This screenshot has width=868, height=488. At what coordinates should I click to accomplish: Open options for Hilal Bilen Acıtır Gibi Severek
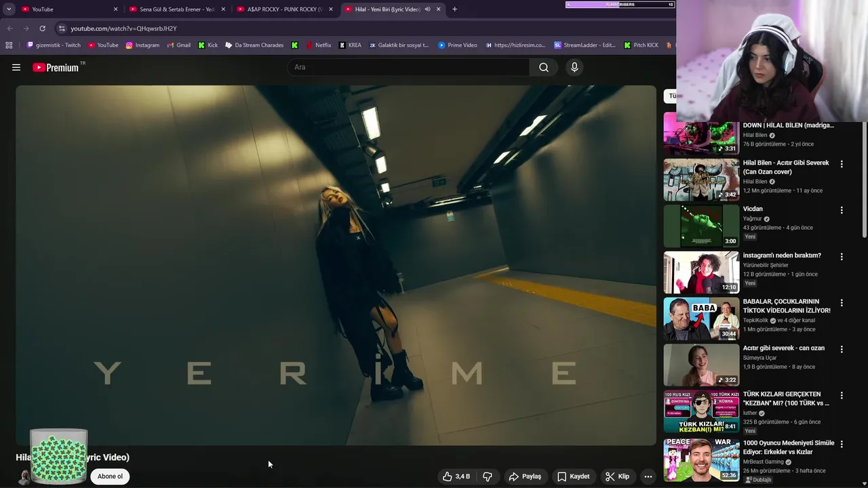click(x=842, y=164)
